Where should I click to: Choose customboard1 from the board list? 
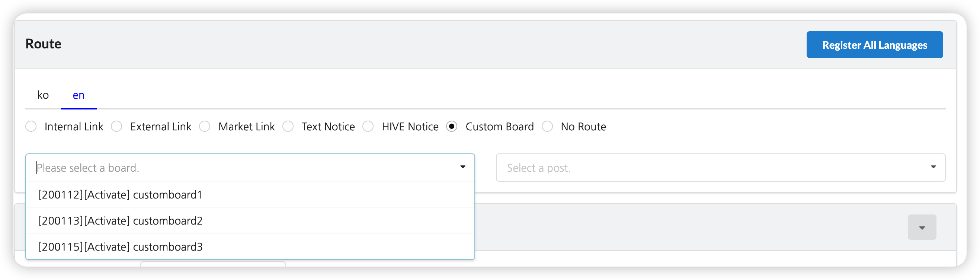tap(120, 195)
